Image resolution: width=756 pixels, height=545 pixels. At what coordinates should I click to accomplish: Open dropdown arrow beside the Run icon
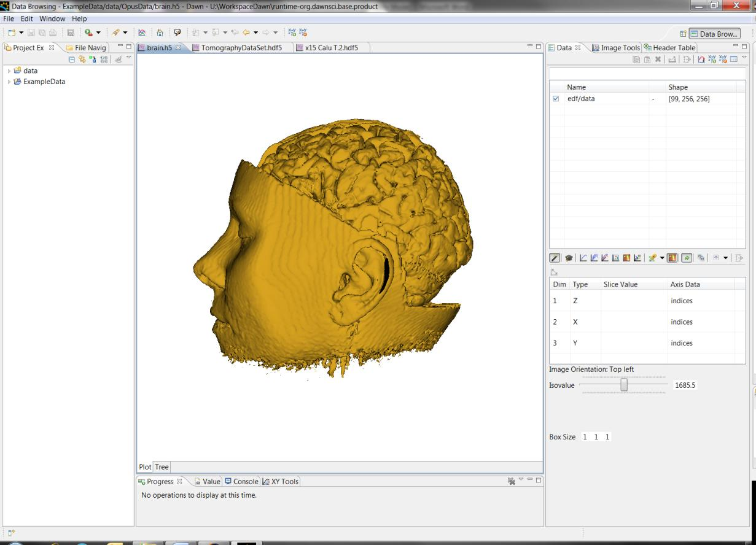[x=98, y=33]
